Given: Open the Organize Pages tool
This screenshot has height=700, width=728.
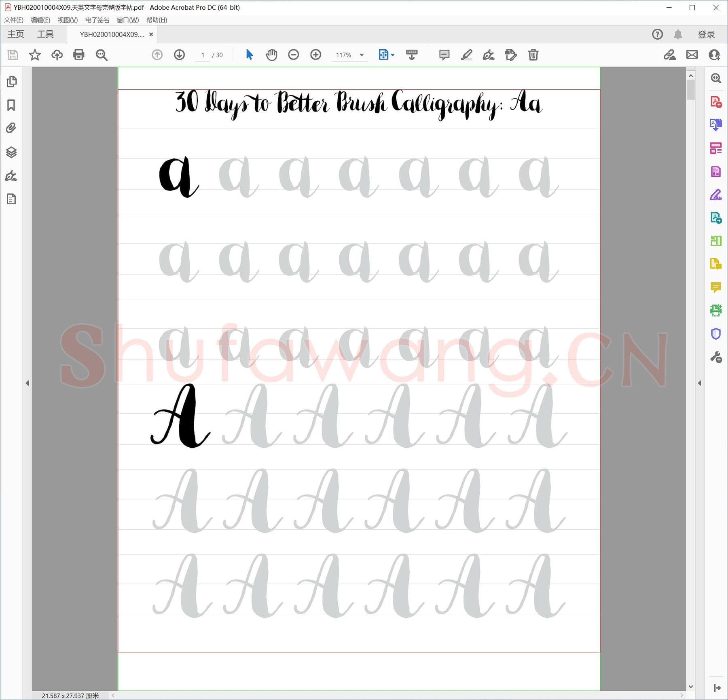Looking at the screenshot, I should pos(716,148).
